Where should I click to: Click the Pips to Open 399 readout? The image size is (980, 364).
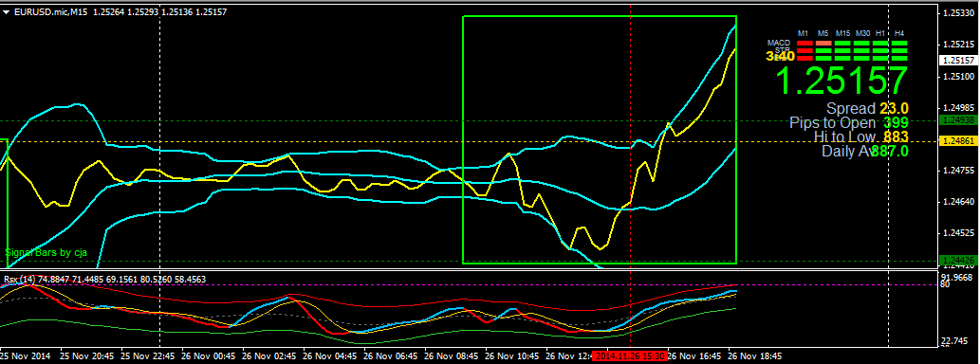point(849,122)
